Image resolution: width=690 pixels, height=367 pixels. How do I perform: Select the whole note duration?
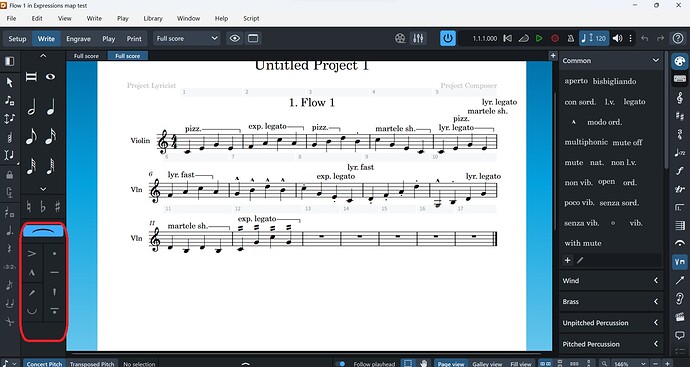51,77
